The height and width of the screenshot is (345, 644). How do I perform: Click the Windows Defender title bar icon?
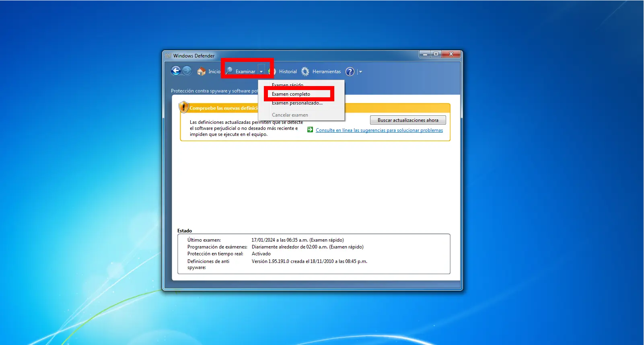[168, 55]
